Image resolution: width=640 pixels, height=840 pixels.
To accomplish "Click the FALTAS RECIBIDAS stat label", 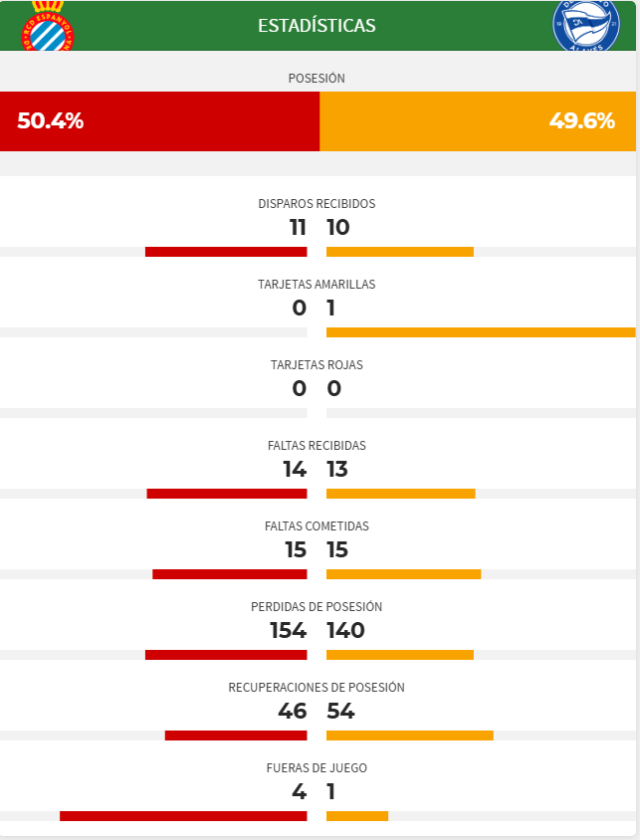I will pyautogui.click(x=317, y=445).
